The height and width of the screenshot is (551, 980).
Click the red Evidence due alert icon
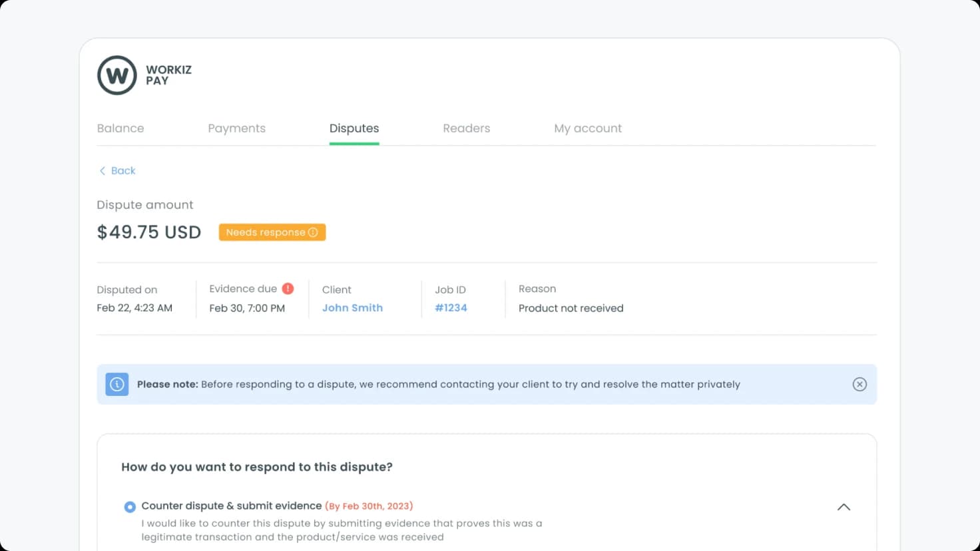tap(288, 289)
